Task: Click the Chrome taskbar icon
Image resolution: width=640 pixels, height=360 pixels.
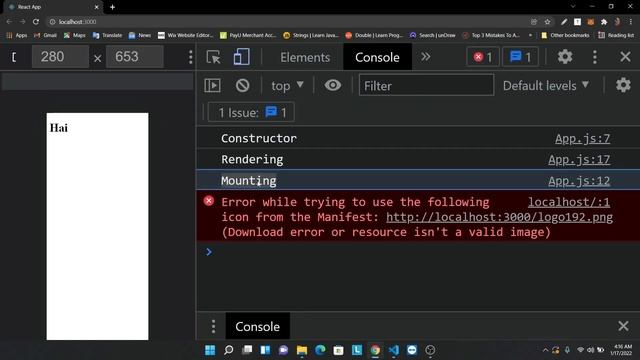Action: tap(375, 350)
